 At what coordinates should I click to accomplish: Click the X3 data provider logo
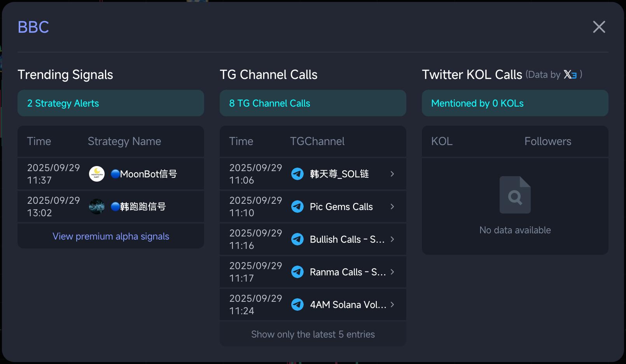(x=570, y=74)
